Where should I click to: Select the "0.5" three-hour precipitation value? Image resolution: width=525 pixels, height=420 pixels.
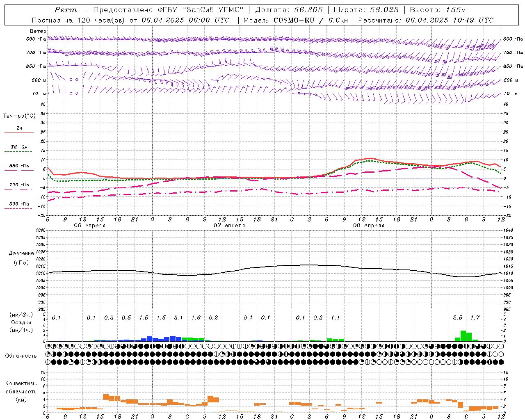click(126, 318)
